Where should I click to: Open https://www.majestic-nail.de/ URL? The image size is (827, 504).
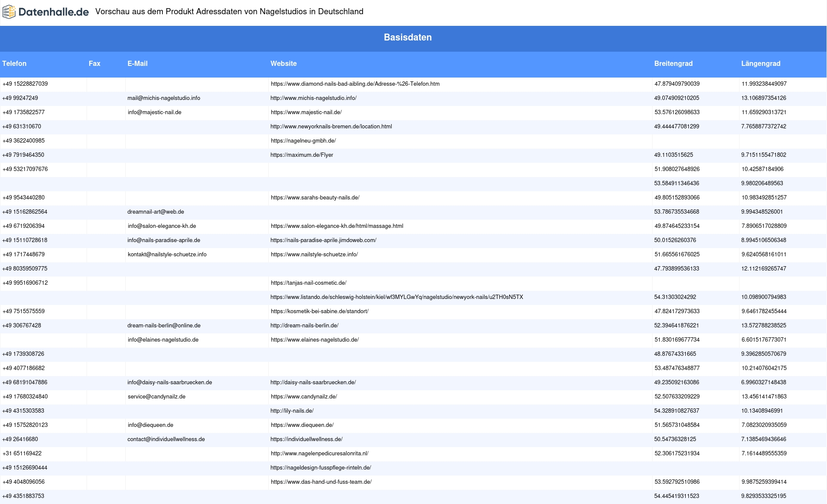click(306, 112)
